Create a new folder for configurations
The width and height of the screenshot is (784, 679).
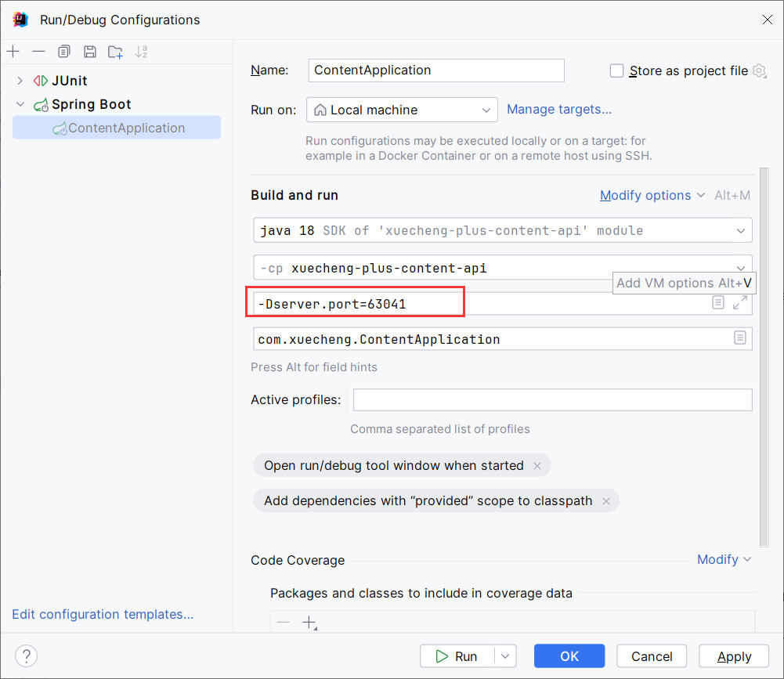[x=115, y=52]
